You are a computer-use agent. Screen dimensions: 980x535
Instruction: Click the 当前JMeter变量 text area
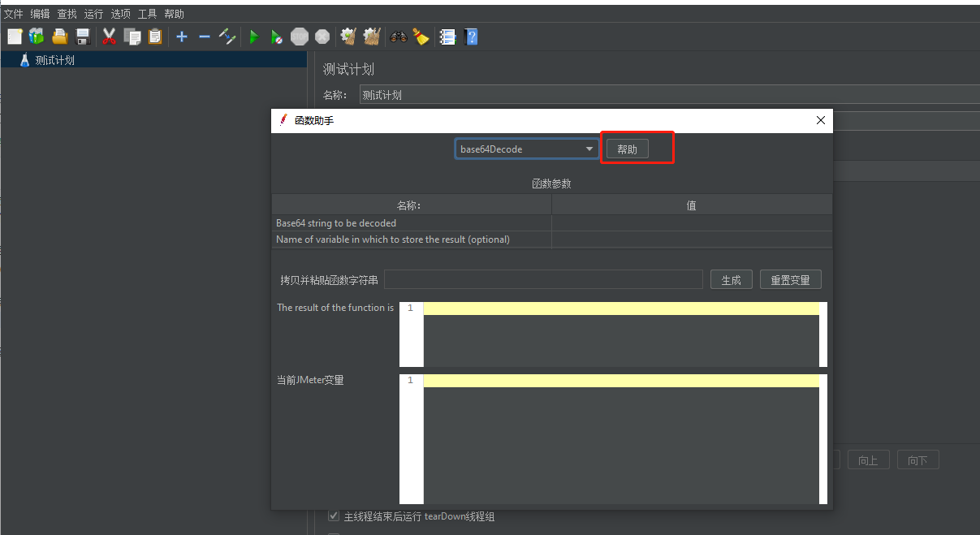tap(621, 439)
